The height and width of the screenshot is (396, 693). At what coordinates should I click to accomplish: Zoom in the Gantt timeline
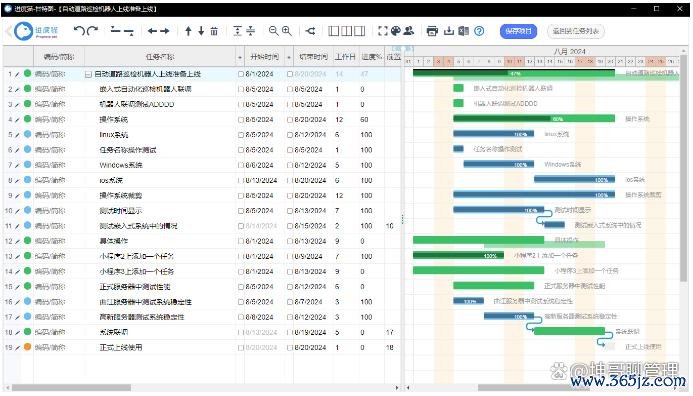(287, 31)
